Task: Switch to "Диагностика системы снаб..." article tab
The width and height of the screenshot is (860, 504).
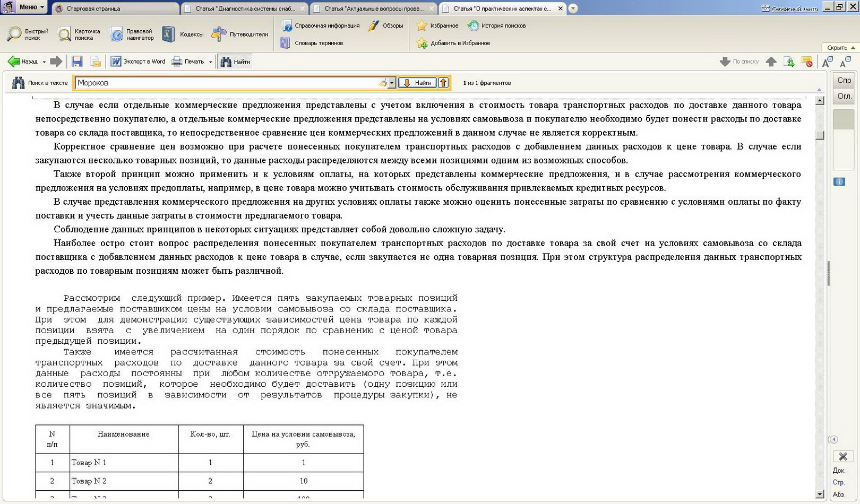Action: pyautogui.click(x=244, y=8)
